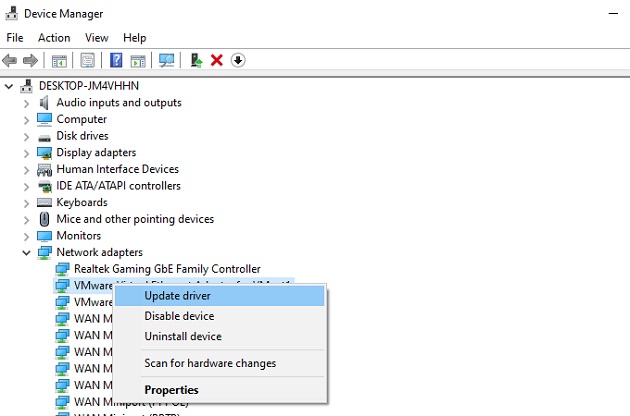630x416 pixels.
Task: Click the Network adapters category icon
Action: tap(44, 252)
